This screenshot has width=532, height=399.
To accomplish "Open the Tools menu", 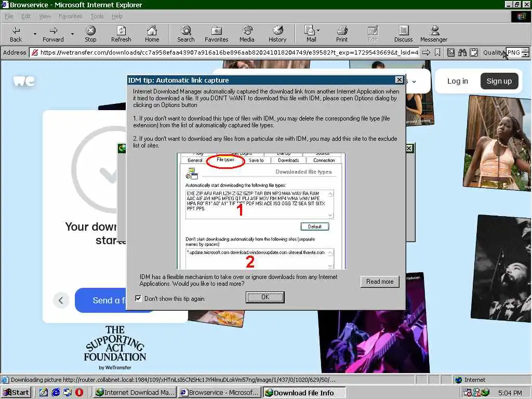I will click(97, 16).
